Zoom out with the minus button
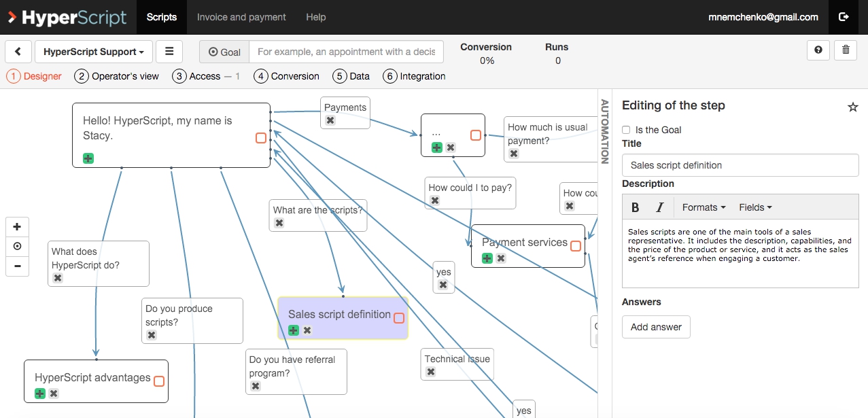 [x=17, y=266]
